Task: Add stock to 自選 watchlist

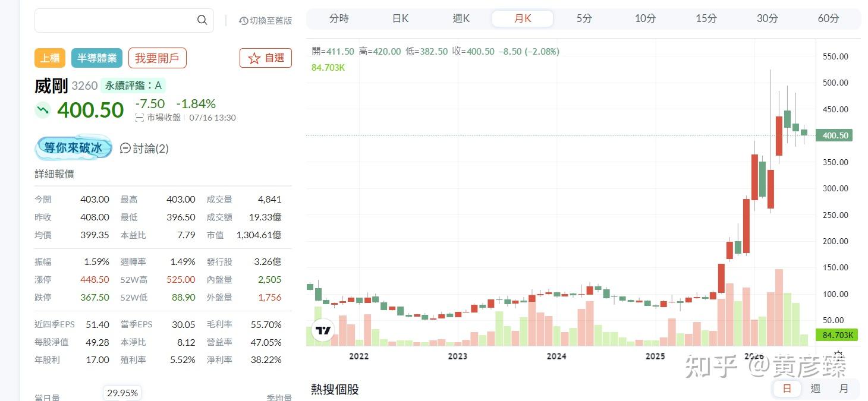Action: [266, 58]
